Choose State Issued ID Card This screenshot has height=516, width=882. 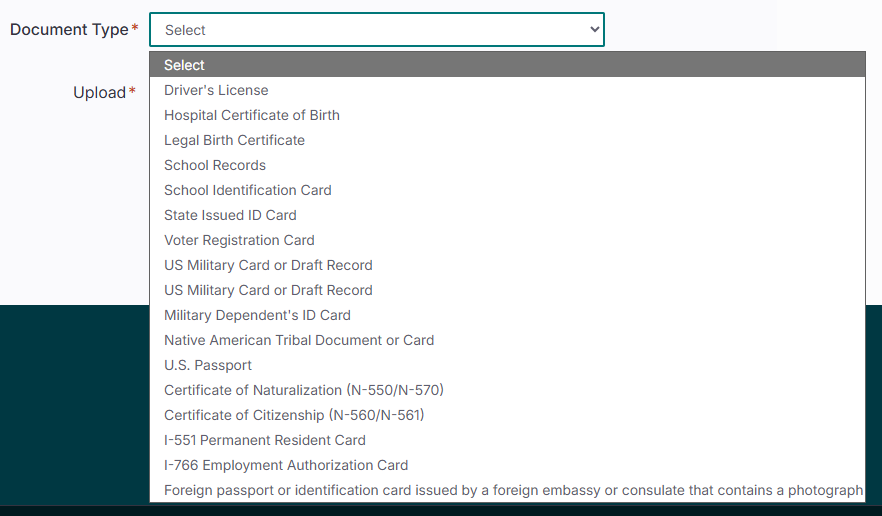coord(506,215)
